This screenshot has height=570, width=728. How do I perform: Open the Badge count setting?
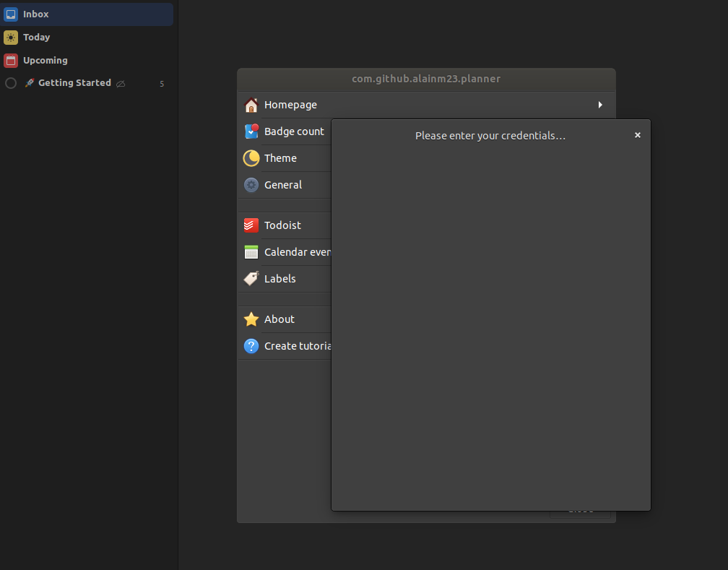pyautogui.click(x=285, y=131)
